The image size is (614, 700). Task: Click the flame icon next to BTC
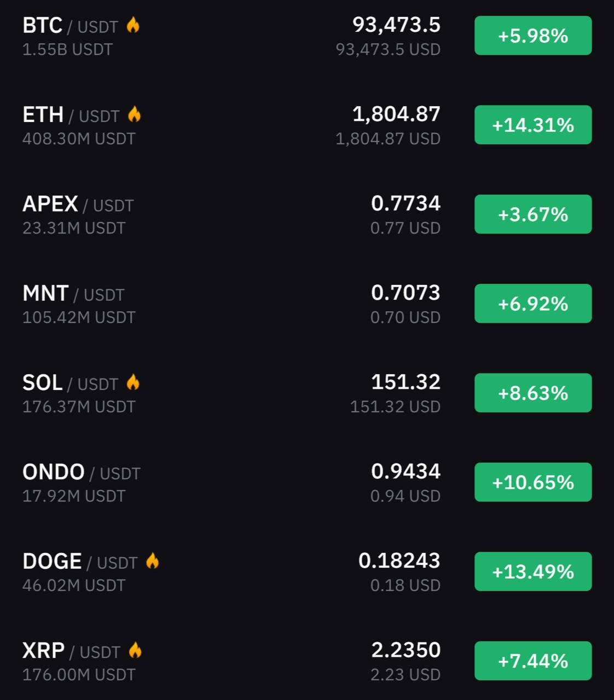pyautogui.click(x=133, y=25)
